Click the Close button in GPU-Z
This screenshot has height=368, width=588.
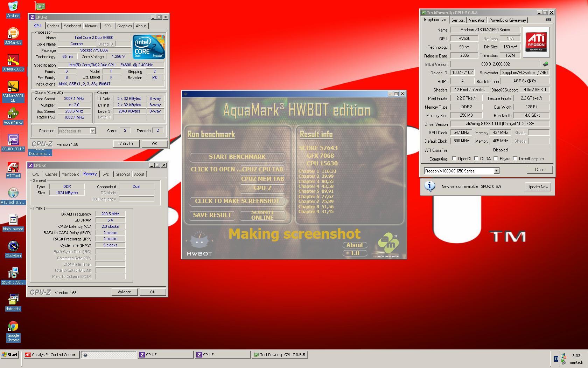[x=540, y=170]
